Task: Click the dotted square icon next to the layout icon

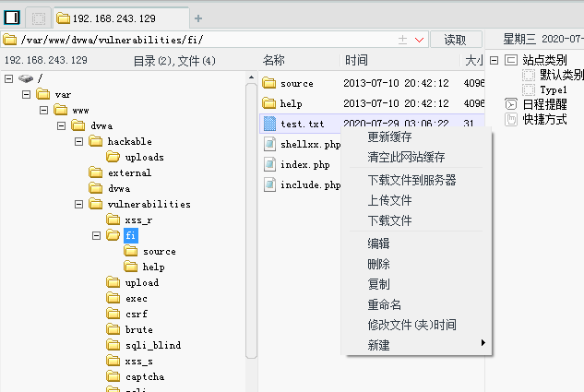Action: point(39,18)
